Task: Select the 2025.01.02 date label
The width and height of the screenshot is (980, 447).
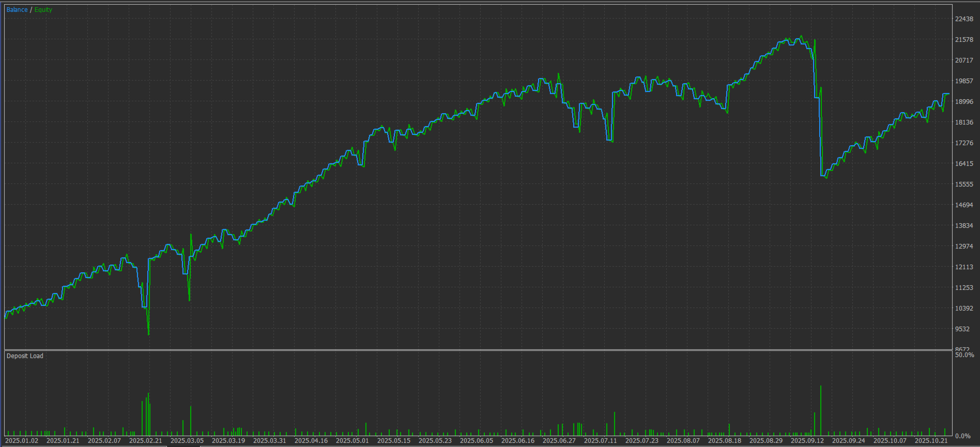Action: pyautogui.click(x=22, y=441)
